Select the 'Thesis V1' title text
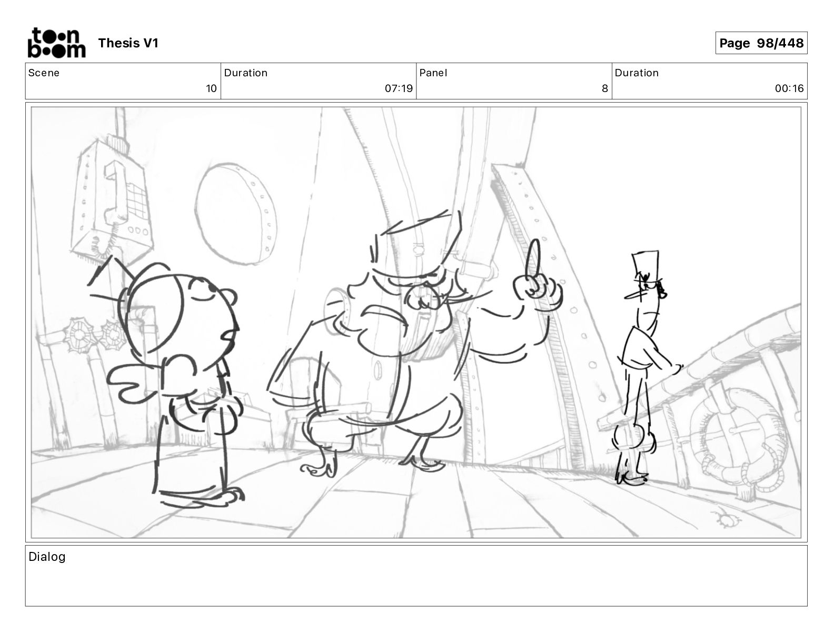The height and width of the screenshot is (644, 834). click(x=128, y=43)
